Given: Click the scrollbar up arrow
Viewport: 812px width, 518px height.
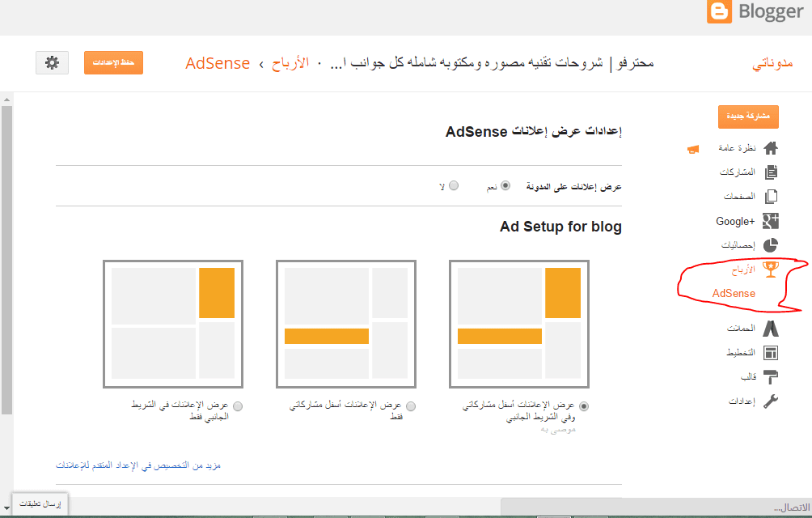Looking at the screenshot, I should pos(6,99).
